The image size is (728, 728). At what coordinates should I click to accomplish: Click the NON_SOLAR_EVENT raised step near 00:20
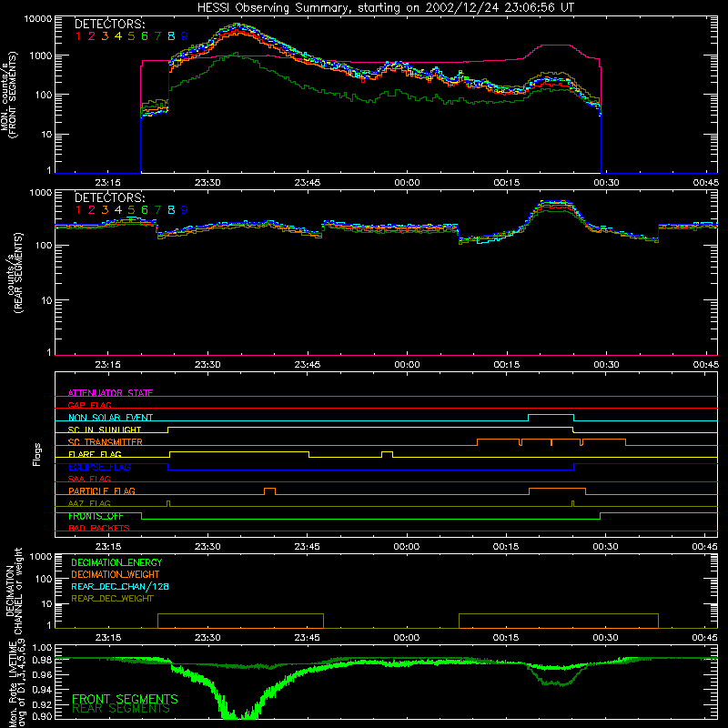pos(551,418)
